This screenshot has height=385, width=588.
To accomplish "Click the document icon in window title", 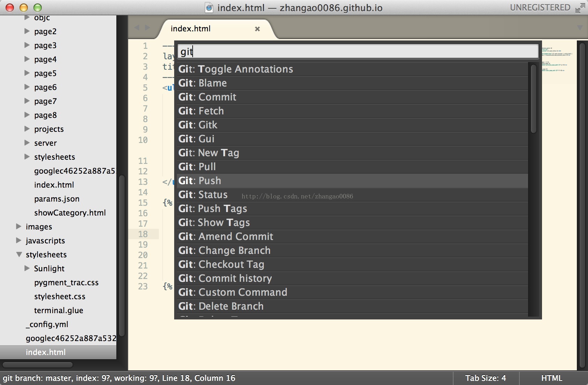I will 209,8.
